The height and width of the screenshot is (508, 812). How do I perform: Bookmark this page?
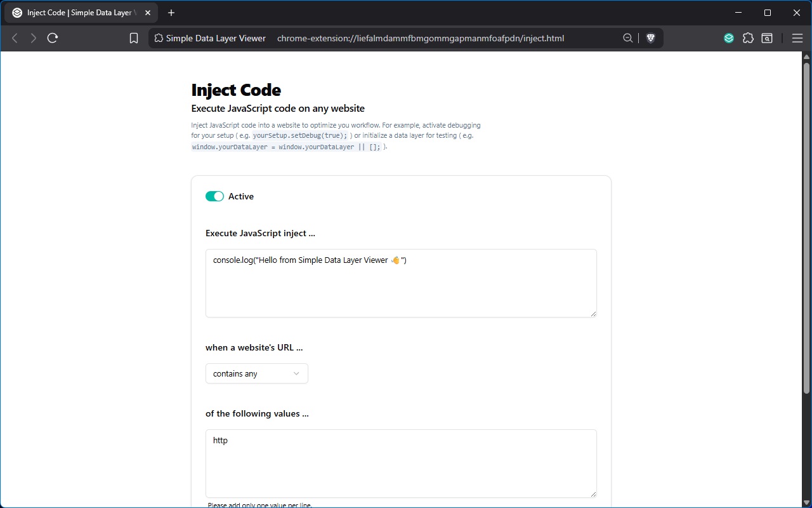pos(134,38)
